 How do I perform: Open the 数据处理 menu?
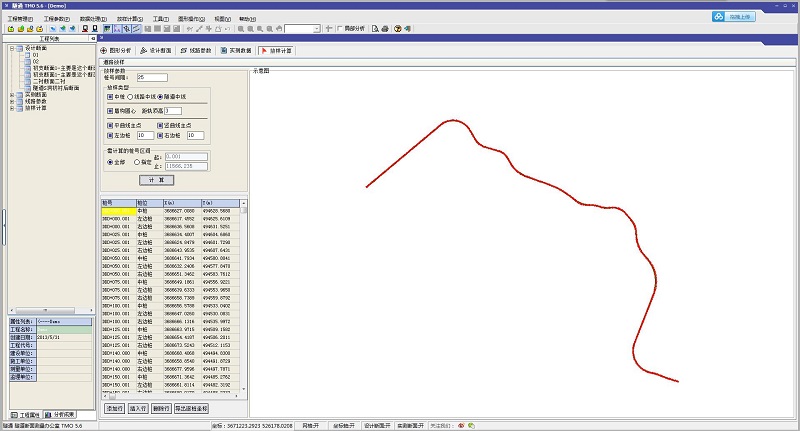93,19
